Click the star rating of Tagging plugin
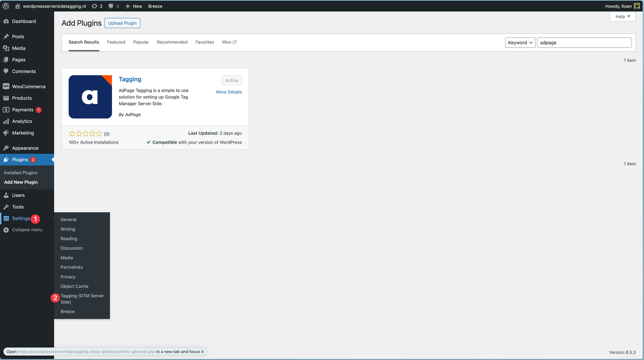644x360 pixels. pyautogui.click(x=85, y=134)
